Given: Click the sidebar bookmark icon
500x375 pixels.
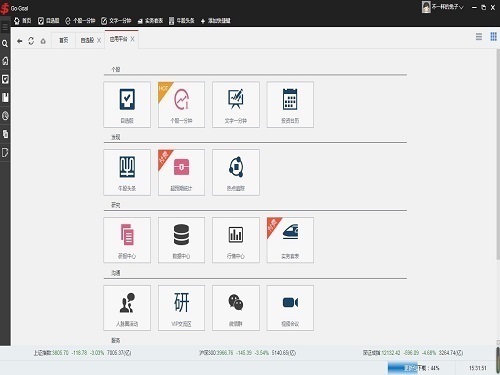Looking at the screenshot, I should tap(5, 97).
